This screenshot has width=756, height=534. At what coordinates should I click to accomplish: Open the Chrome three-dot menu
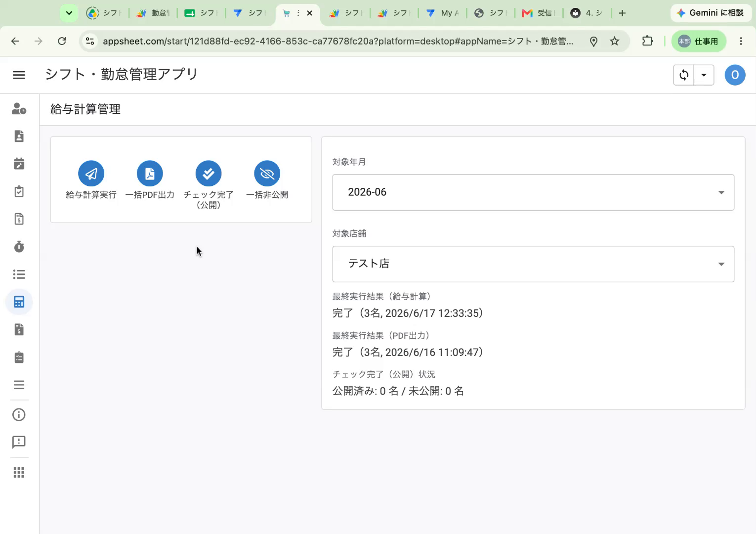[x=741, y=41]
